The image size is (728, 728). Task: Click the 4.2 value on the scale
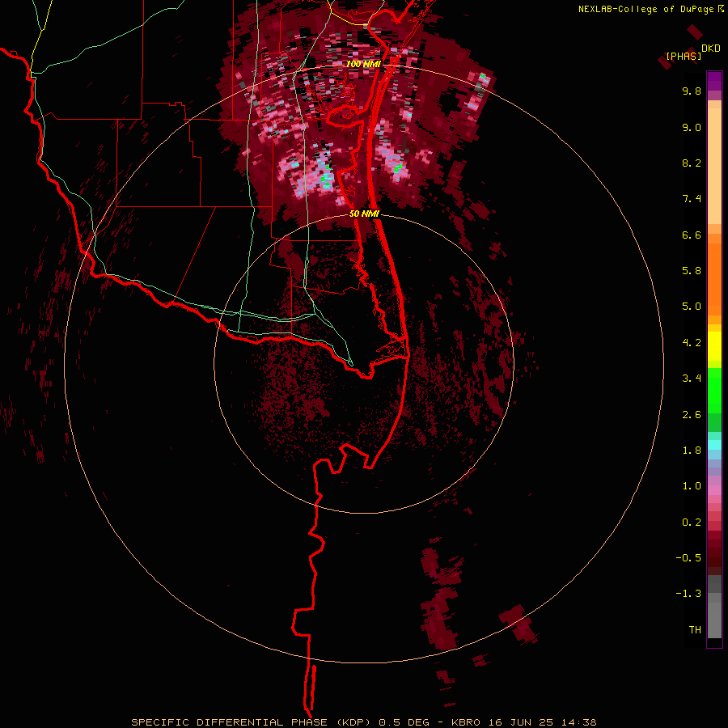[692, 343]
